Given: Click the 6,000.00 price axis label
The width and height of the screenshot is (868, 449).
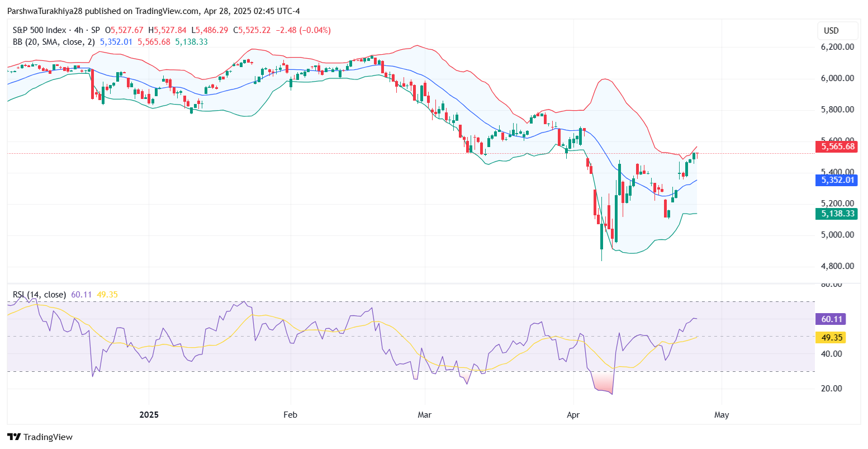Looking at the screenshot, I should (x=837, y=78).
